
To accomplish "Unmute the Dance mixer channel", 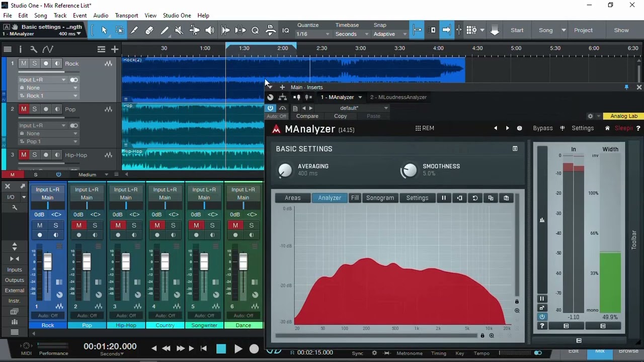I will pos(235,225).
